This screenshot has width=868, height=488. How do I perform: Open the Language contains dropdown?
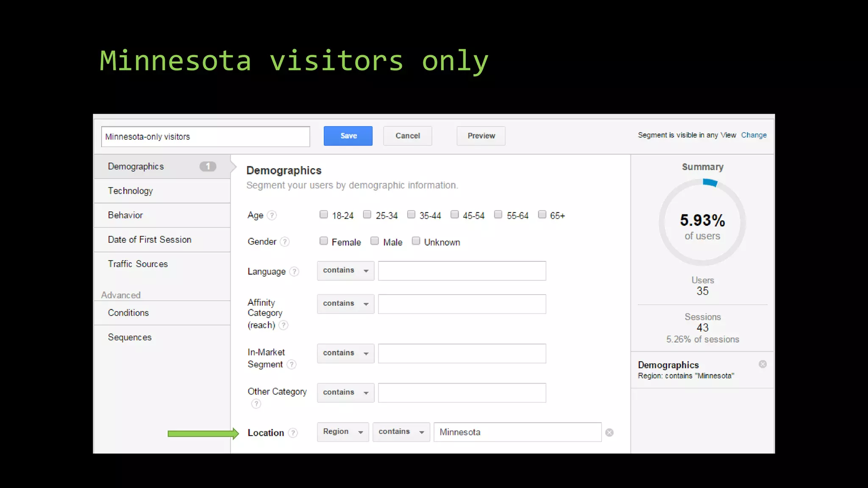(346, 271)
